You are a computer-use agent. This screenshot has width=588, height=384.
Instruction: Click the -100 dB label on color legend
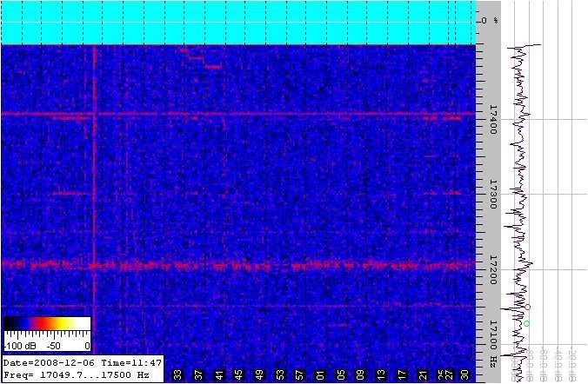tap(20, 346)
